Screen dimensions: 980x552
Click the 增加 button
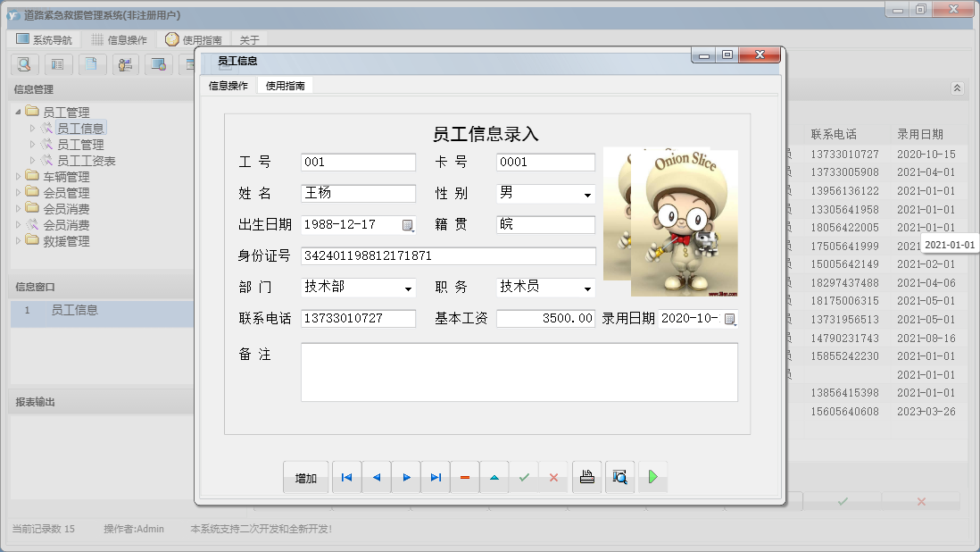[305, 476]
